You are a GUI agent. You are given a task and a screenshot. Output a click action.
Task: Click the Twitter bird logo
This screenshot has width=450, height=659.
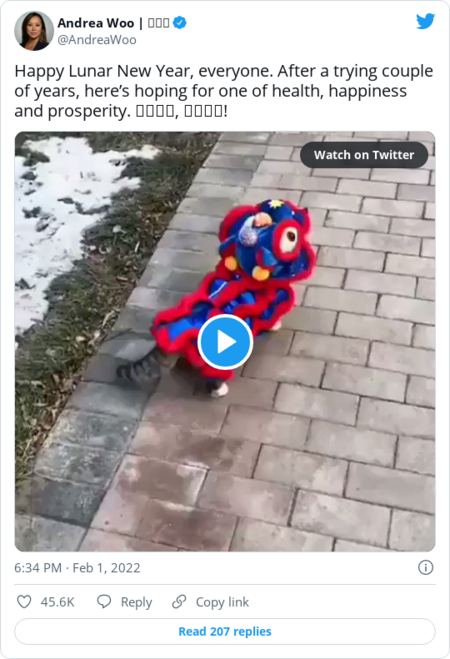tap(425, 21)
